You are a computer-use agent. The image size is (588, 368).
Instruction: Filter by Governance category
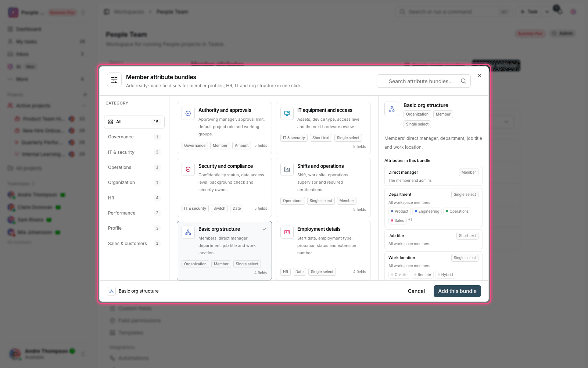(x=134, y=137)
